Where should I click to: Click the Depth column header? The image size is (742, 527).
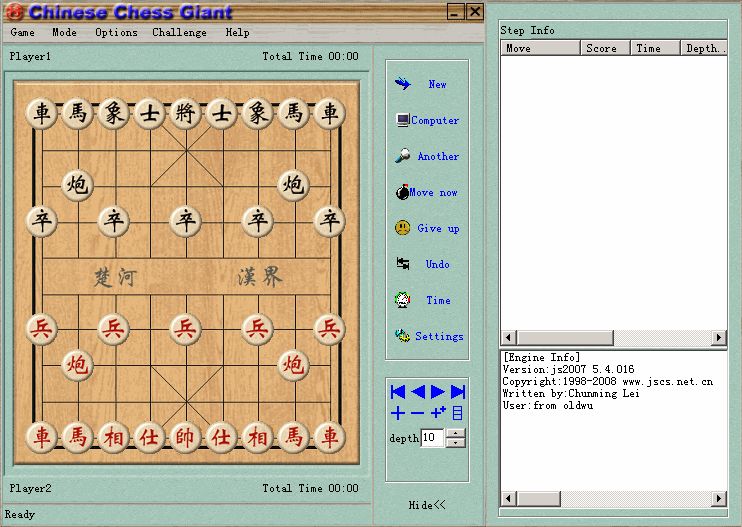[704, 48]
